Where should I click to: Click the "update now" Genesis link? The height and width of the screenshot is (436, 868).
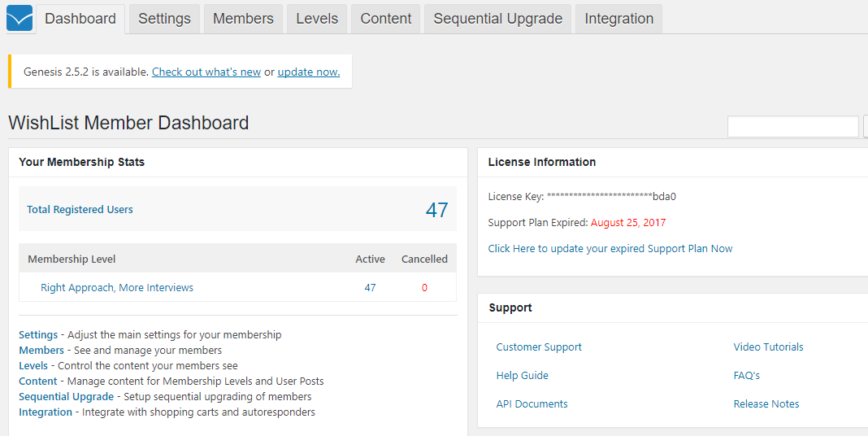309,72
